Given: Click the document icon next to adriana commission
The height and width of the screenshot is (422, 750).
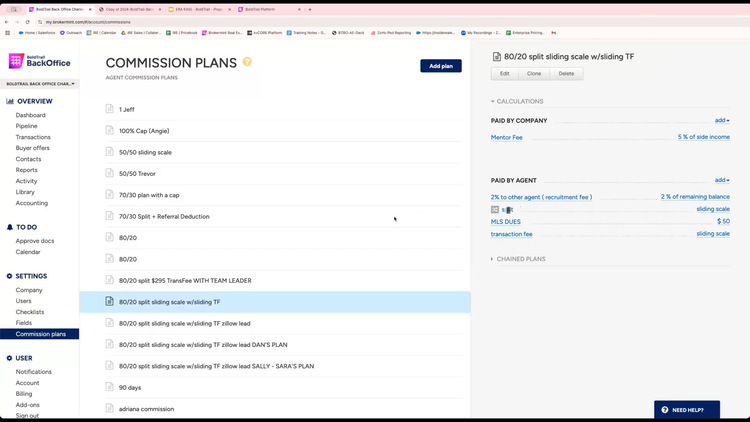Looking at the screenshot, I should click(110, 409).
